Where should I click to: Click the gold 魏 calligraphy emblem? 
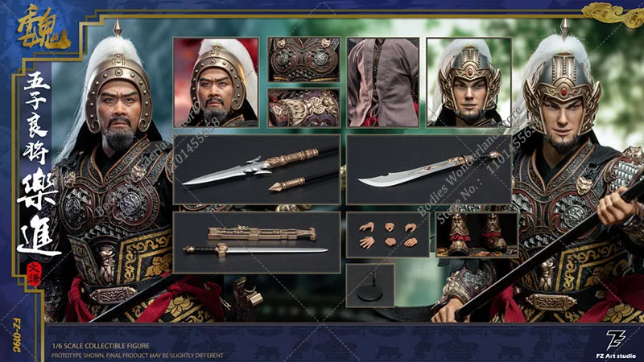(43, 27)
